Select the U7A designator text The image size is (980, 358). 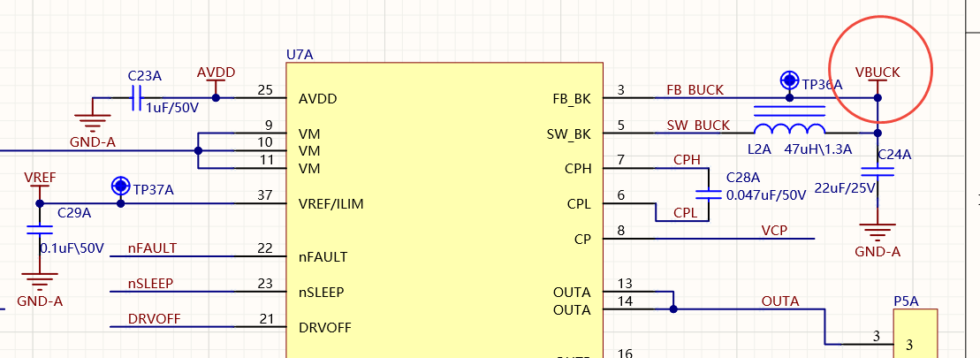[300, 54]
